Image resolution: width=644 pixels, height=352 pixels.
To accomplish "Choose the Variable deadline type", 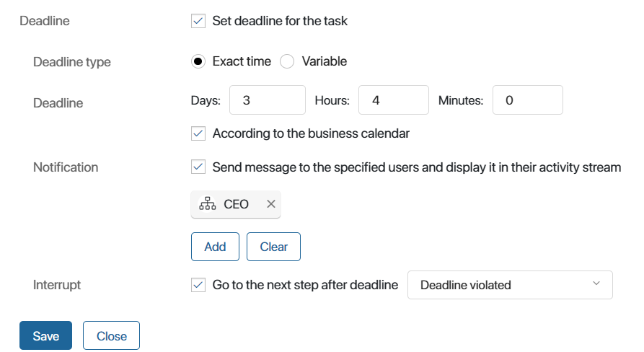I will coord(287,61).
